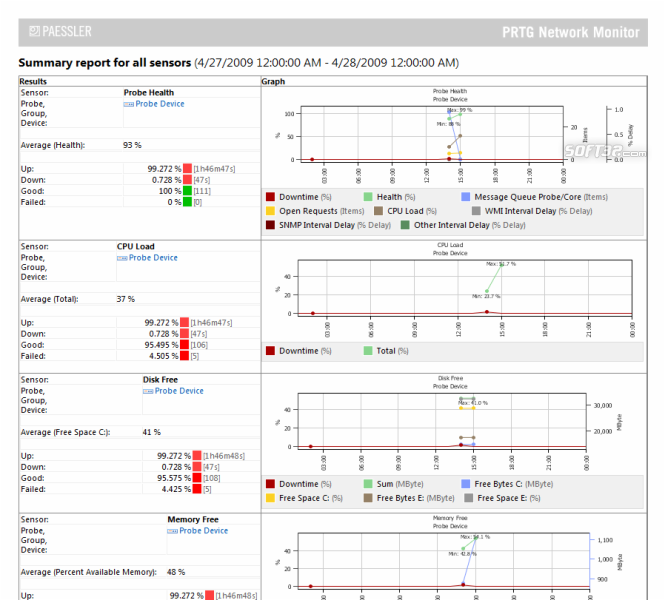Click Down value 0.728 % in Probe Health
665x600 pixels.
[x=167, y=180]
